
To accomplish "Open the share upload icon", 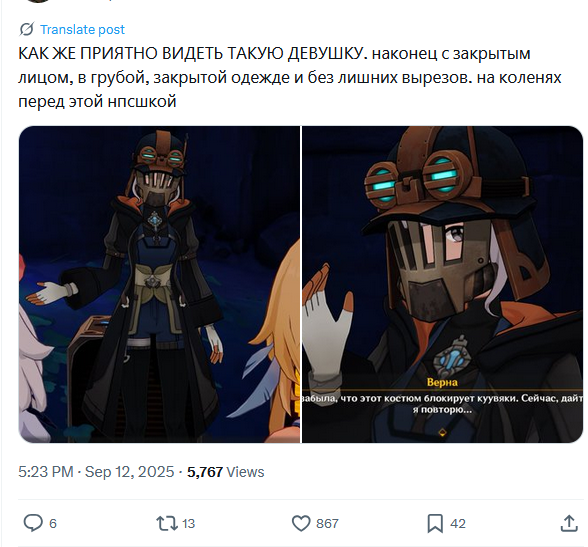I will point(569,523).
